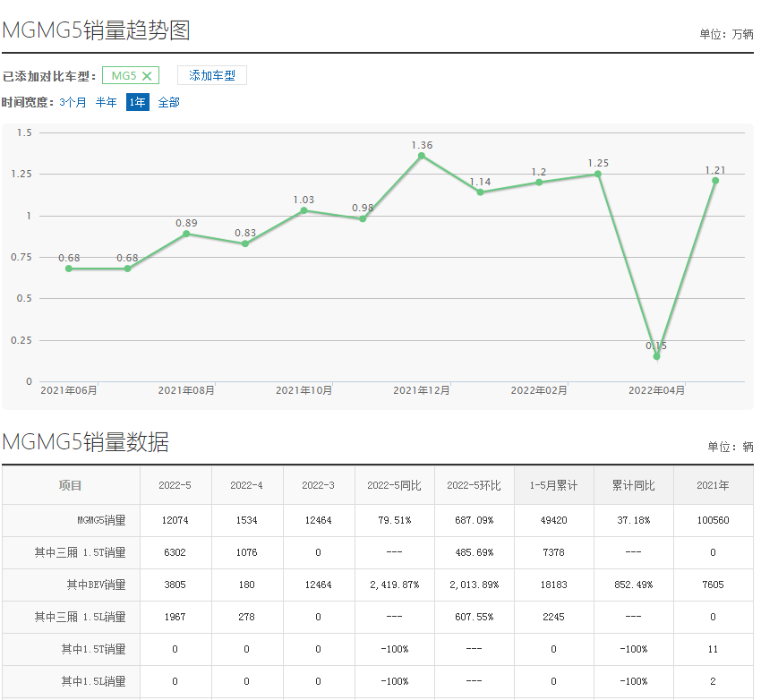
Task: Click the 2022-4 column header
Action: tap(246, 485)
